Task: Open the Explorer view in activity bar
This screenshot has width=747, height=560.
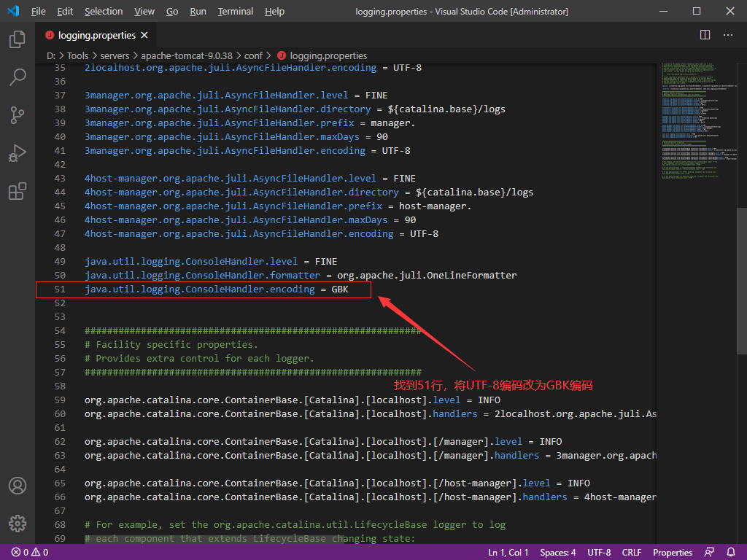Action: [18, 39]
